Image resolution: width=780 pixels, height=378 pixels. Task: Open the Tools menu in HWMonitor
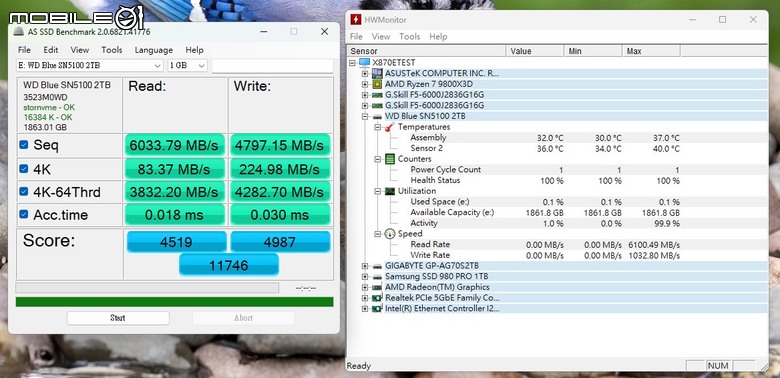(x=410, y=36)
